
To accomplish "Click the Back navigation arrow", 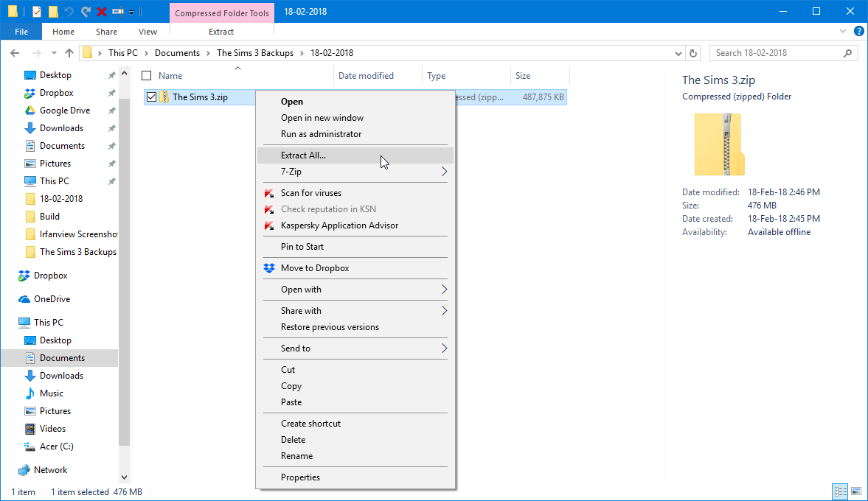I will pos(15,53).
